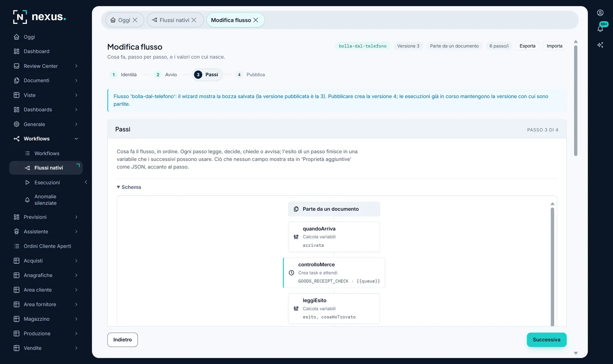
Task: Click the Review Center inbox icon
Action: point(16,66)
